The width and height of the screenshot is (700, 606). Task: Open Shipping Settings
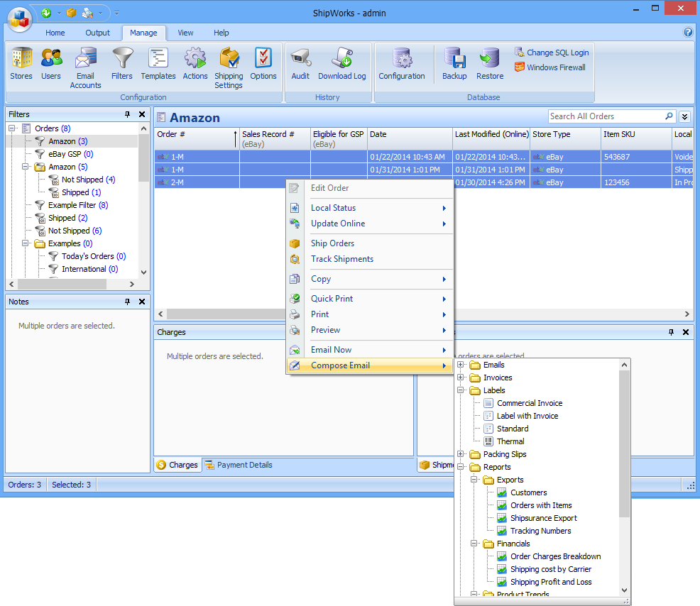(x=229, y=68)
